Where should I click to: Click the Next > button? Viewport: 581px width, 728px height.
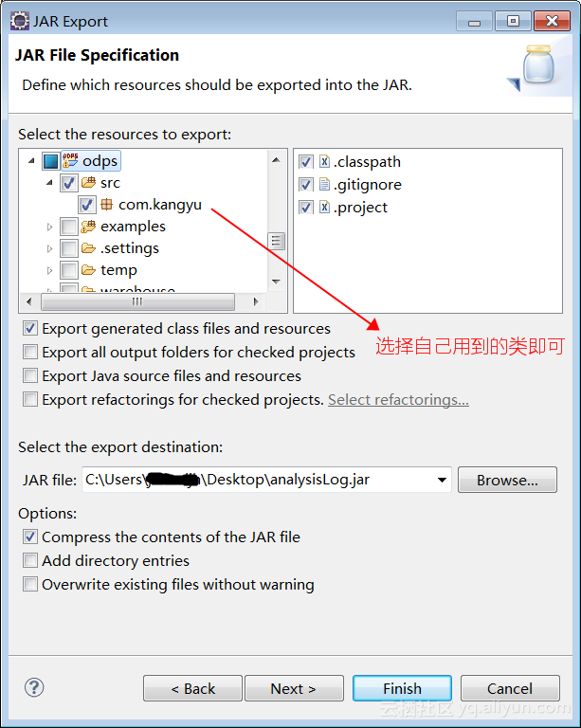pos(294,688)
